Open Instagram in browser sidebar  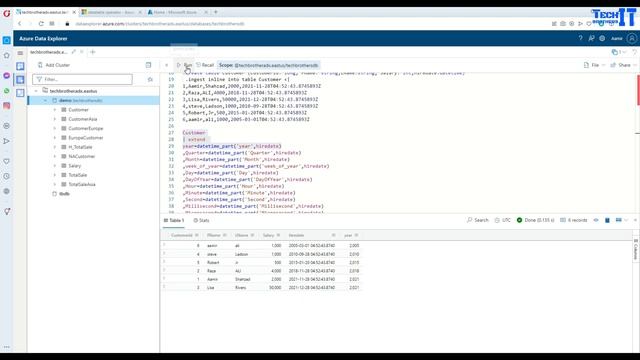coord(7,106)
